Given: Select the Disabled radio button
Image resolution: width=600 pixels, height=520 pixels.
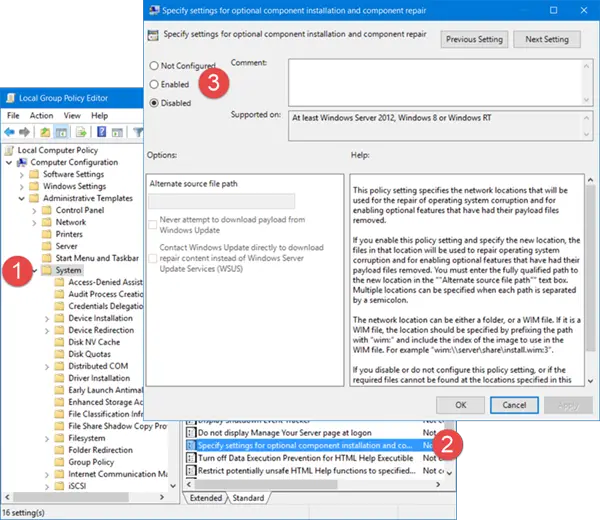Looking at the screenshot, I should (x=154, y=102).
